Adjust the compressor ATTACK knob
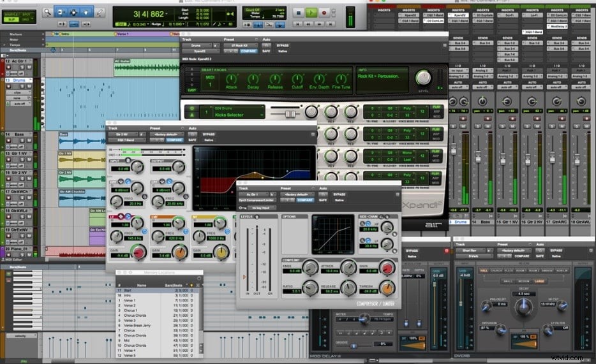This screenshot has width=596, height=364. coord(348,268)
